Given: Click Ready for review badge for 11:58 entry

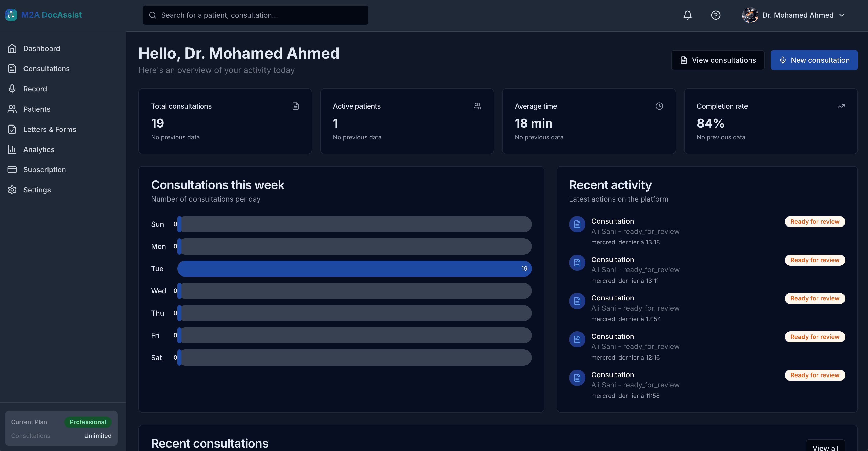Looking at the screenshot, I should [x=815, y=375].
